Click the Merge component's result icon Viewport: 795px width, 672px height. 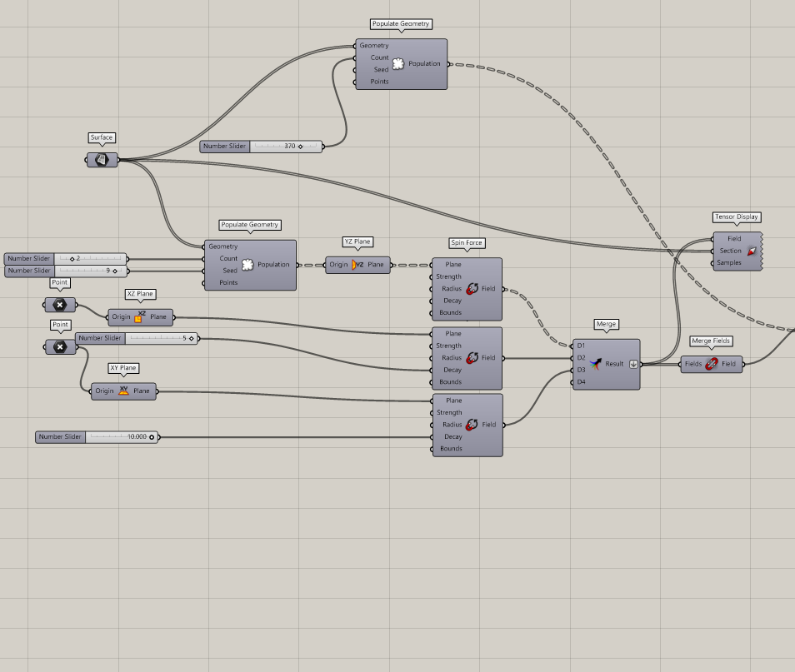pyautogui.click(x=596, y=364)
